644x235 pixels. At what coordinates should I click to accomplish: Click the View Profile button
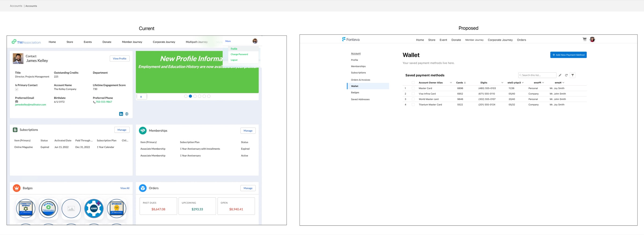119,59
